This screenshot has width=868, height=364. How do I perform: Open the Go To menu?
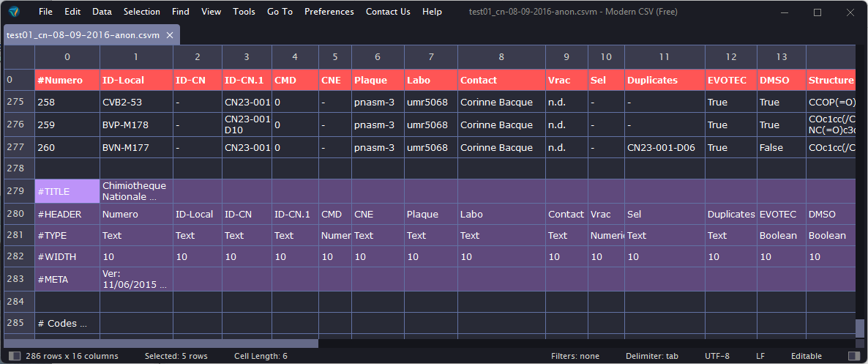280,12
